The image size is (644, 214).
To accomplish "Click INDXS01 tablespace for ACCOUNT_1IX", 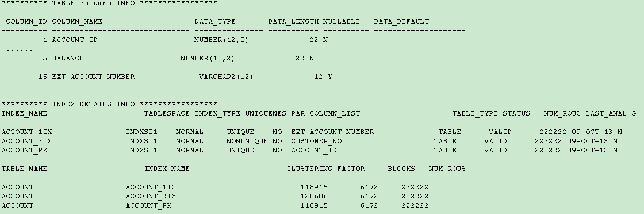I will pyautogui.click(x=141, y=132).
